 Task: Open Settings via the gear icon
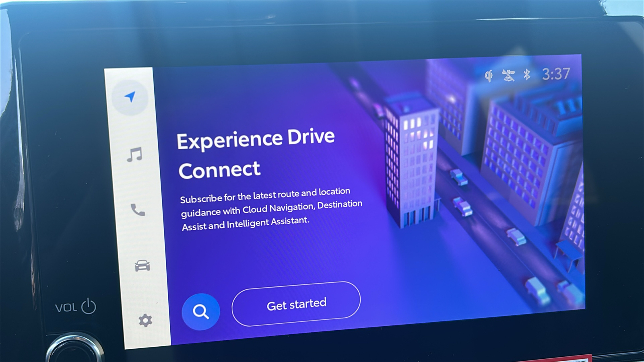(x=145, y=320)
